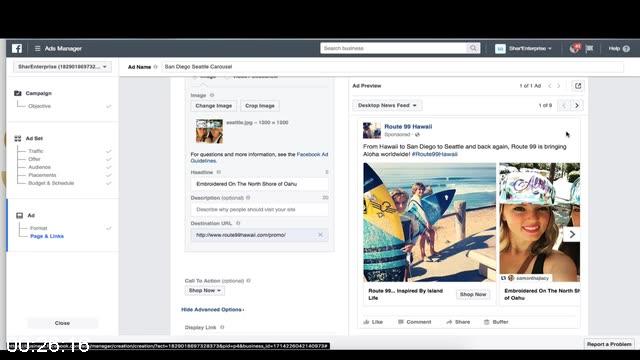
Task: Select Budget & Schedule under Ad Set
Action: click(51, 183)
